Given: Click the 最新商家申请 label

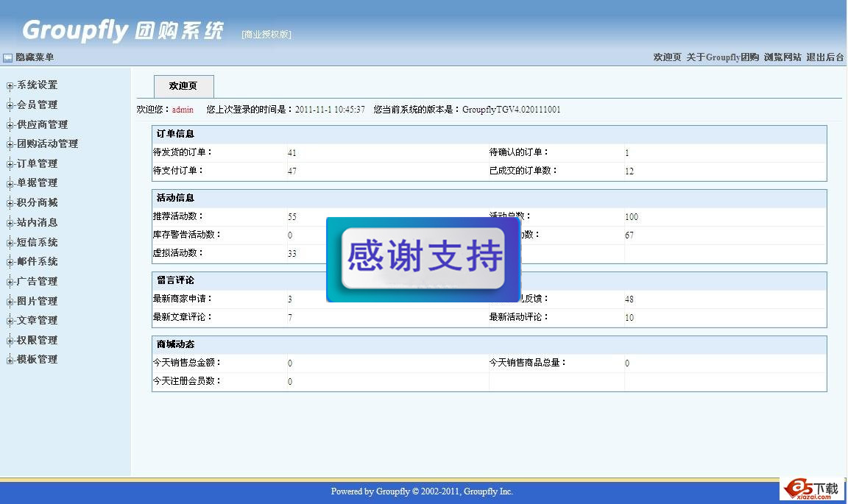Looking at the screenshot, I should tap(183, 299).
